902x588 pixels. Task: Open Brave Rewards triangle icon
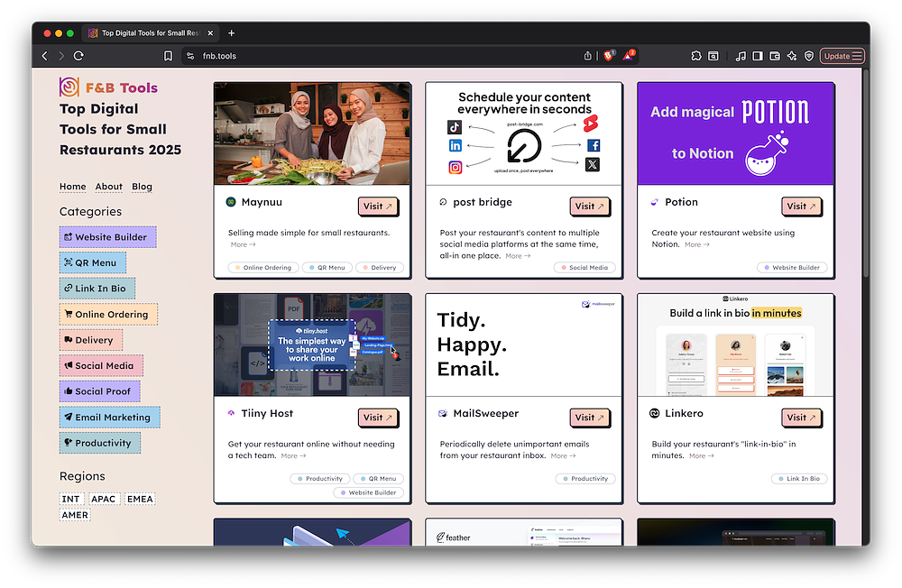[x=630, y=56]
